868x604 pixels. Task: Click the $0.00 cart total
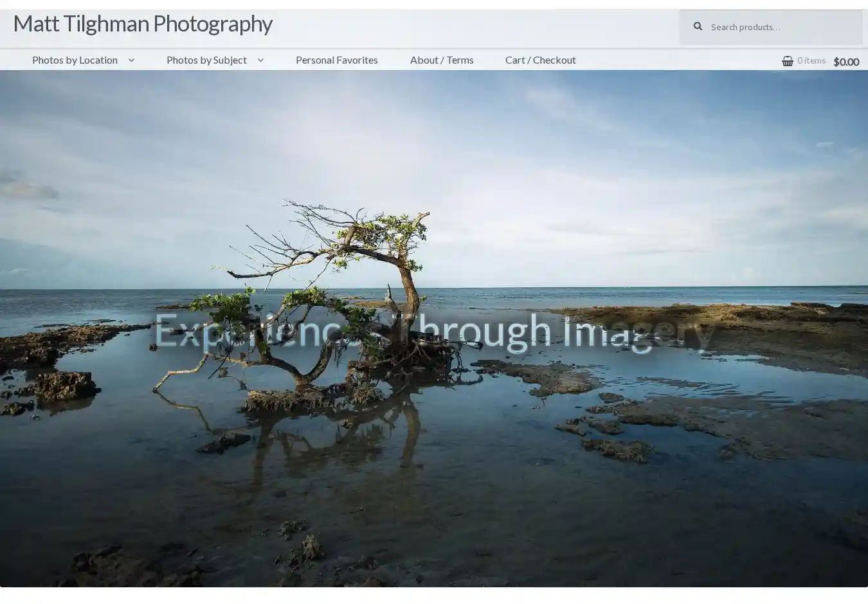845,62
